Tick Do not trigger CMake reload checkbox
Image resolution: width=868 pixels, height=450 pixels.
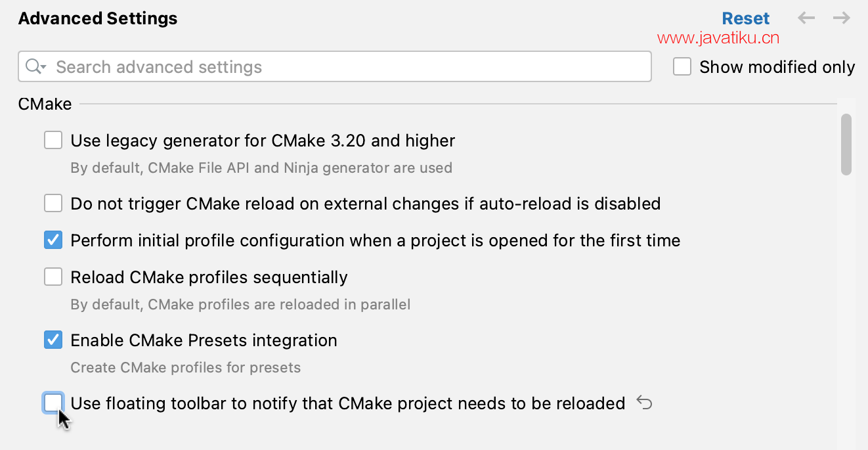click(53, 203)
